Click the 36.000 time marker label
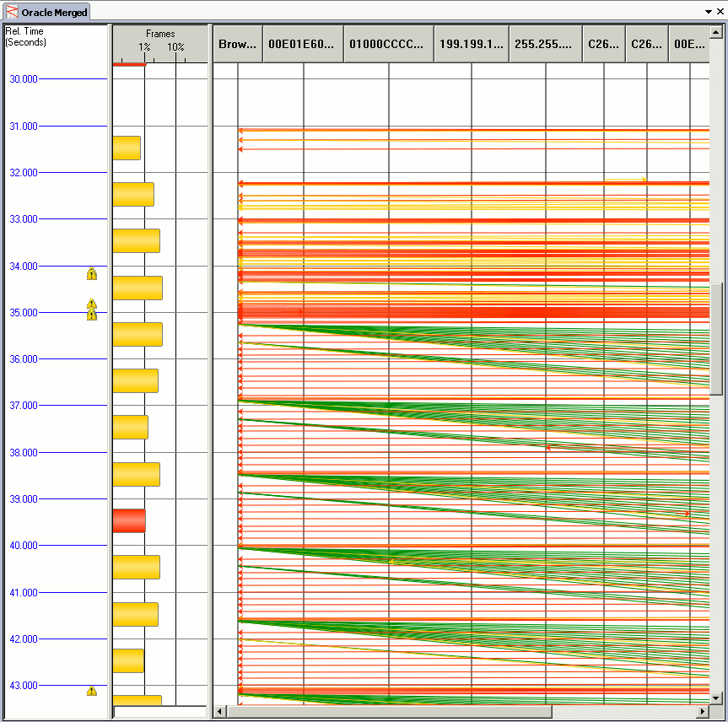 click(x=24, y=359)
